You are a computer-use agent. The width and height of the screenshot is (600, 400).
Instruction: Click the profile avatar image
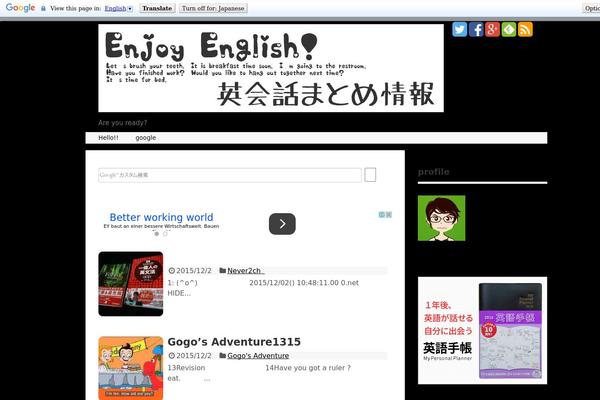click(x=441, y=217)
